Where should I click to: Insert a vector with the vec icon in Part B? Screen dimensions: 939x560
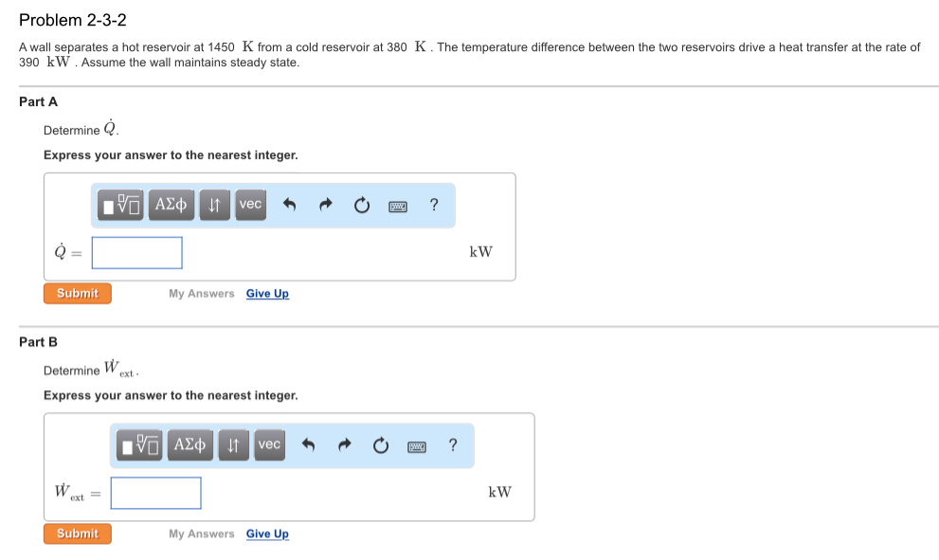point(269,445)
